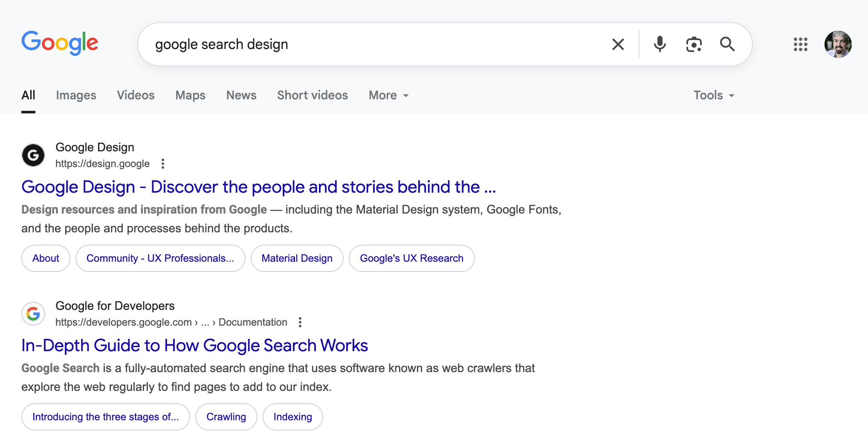Open the Indexing chip
Screen dimensions: 868x445
pos(292,417)
